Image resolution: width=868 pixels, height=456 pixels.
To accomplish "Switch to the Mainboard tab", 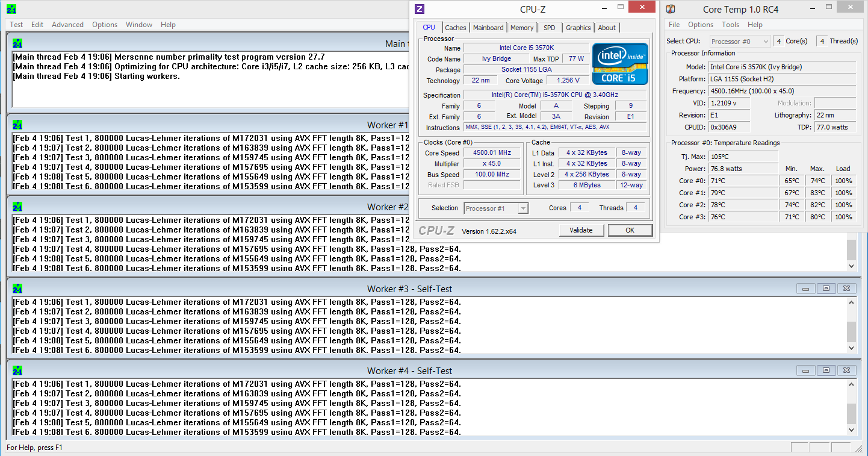I will [488, 28].
